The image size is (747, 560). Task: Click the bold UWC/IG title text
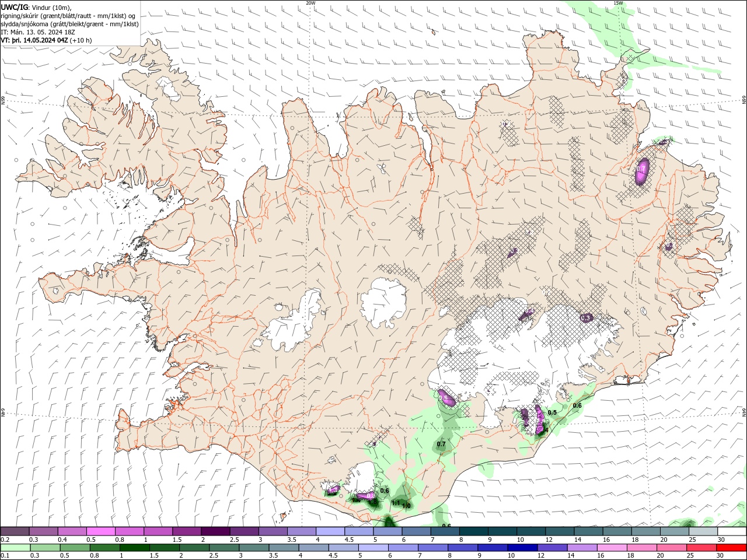point(14,7)
